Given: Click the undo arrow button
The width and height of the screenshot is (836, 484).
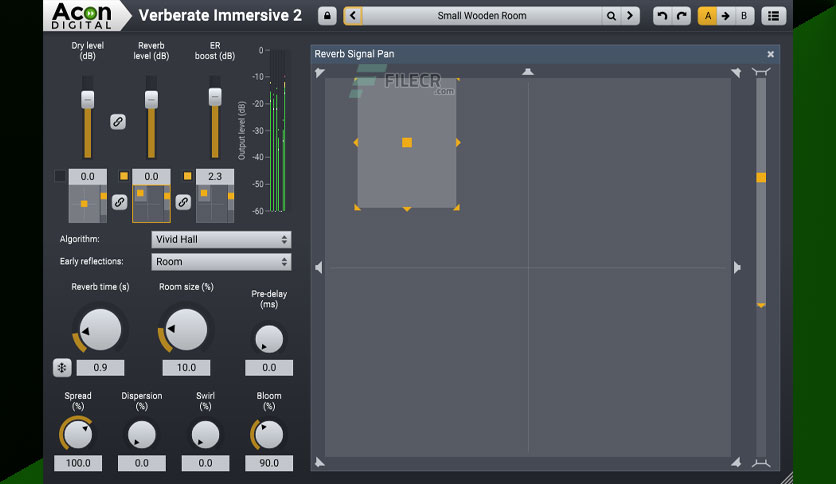Looking at the screenshot, I should [662, 15].
